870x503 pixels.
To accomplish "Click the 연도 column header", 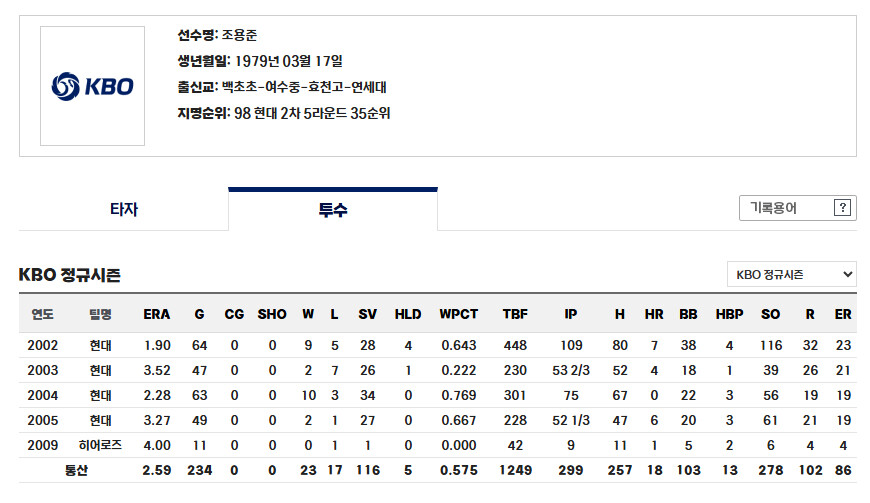I will (x=43, y=314).
